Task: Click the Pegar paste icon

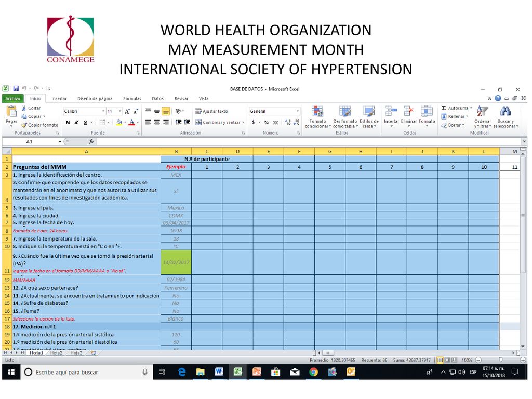Action: tap(11, 111)
